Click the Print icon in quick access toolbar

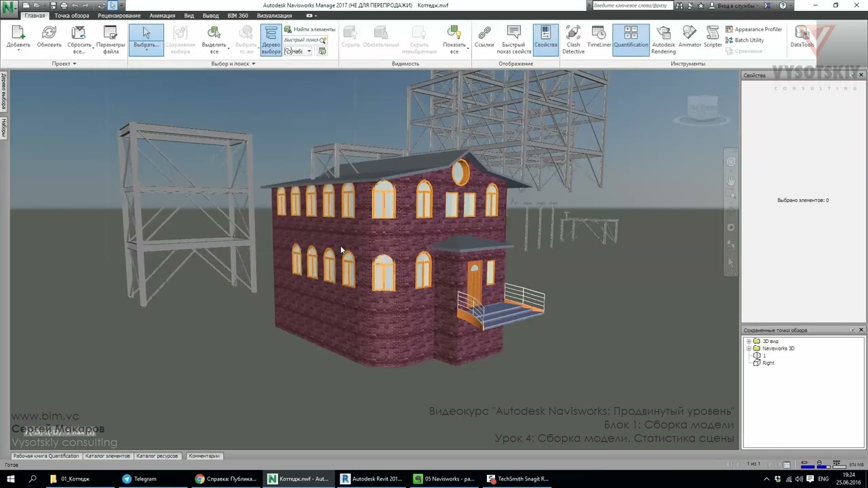tap(64, 5)
